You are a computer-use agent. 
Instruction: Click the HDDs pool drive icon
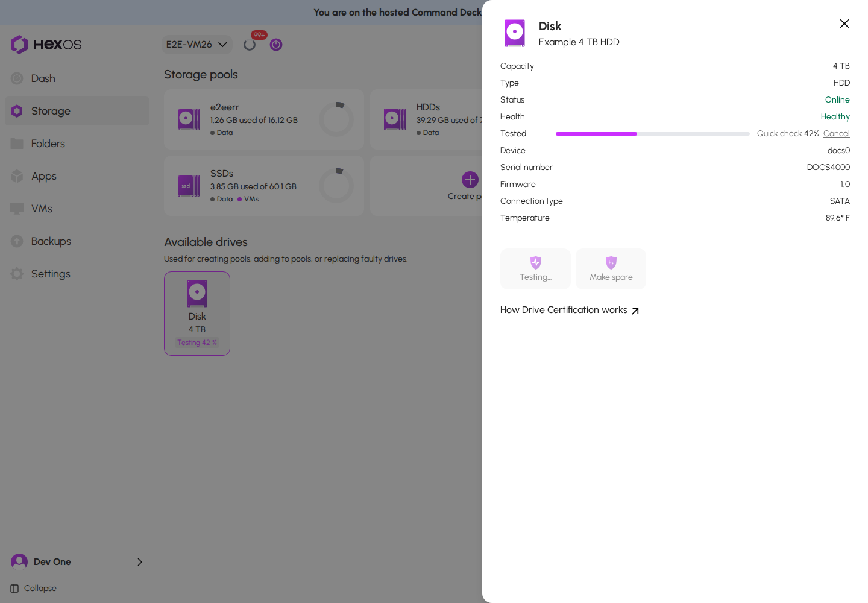tap(395, 119)
